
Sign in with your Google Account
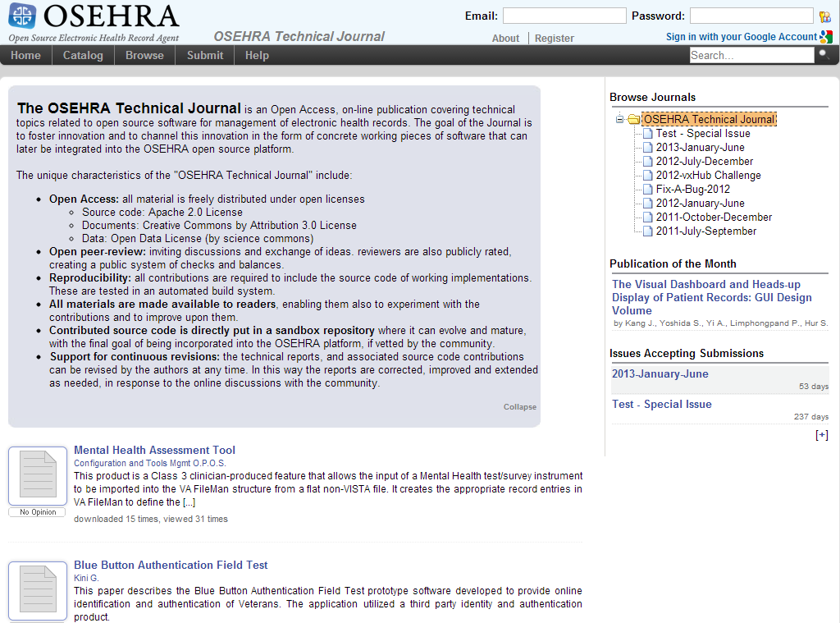(x=741, y=37)
